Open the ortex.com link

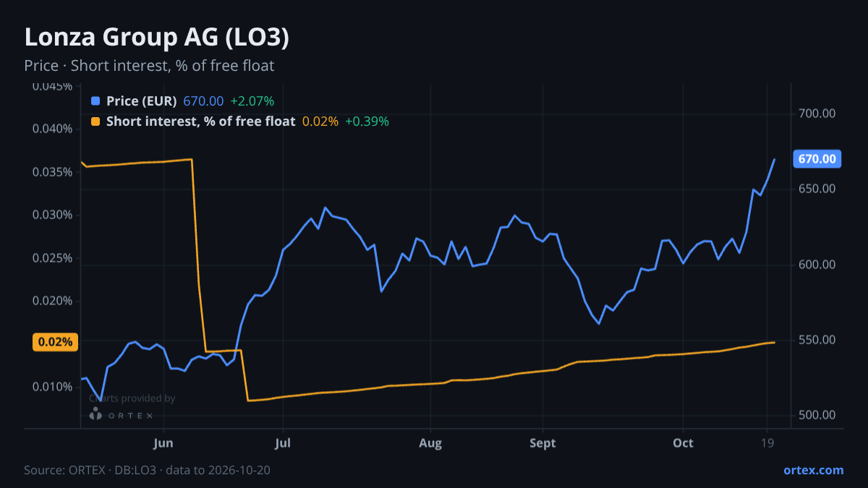813,470
